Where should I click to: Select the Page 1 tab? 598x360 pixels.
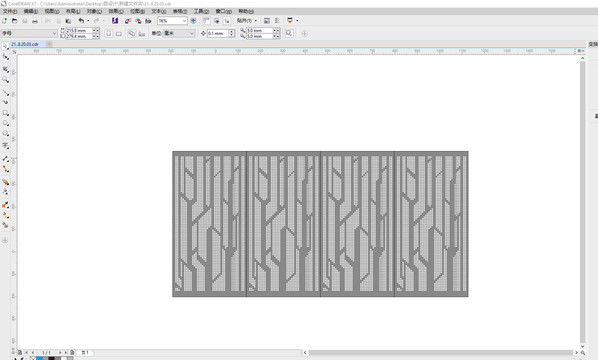[x=85, y=353]
